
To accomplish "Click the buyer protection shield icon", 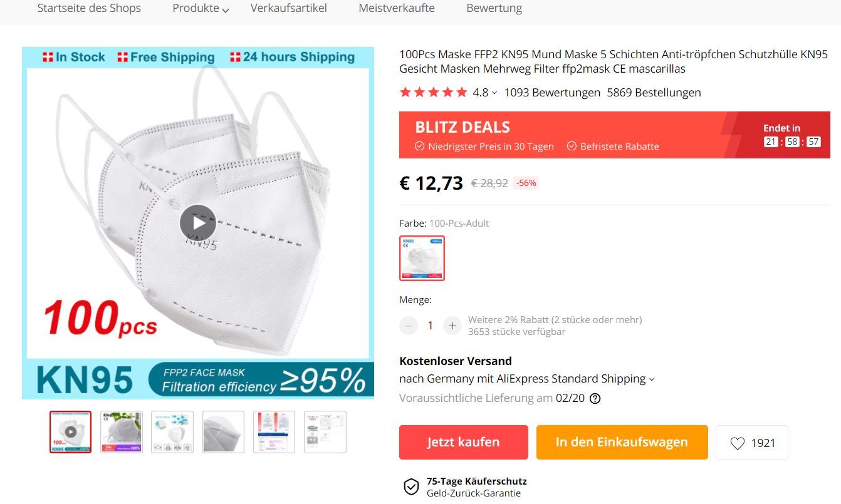I will tap(410, 487).
